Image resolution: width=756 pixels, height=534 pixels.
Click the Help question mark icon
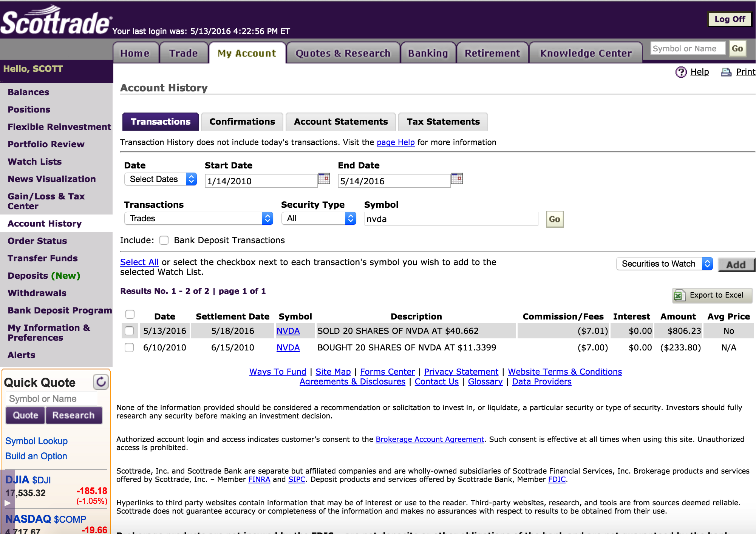[681, 72]
